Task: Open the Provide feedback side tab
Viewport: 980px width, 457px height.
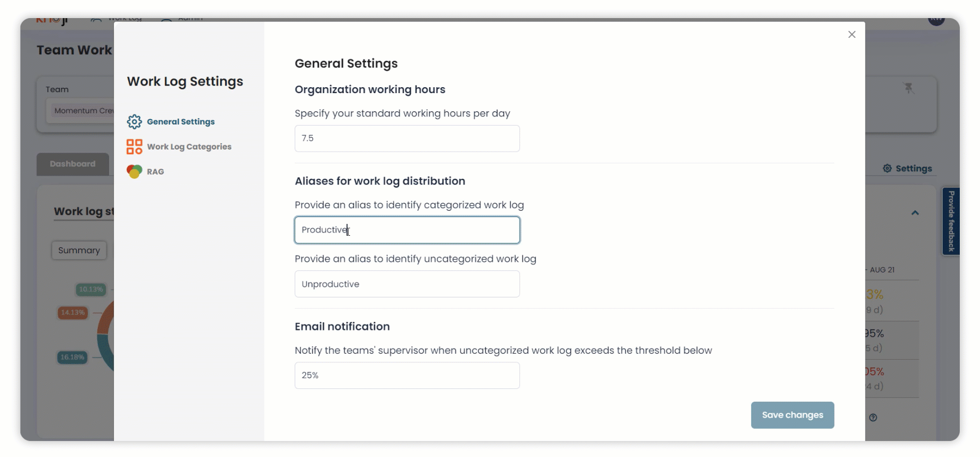Action: tap(951, 221)
